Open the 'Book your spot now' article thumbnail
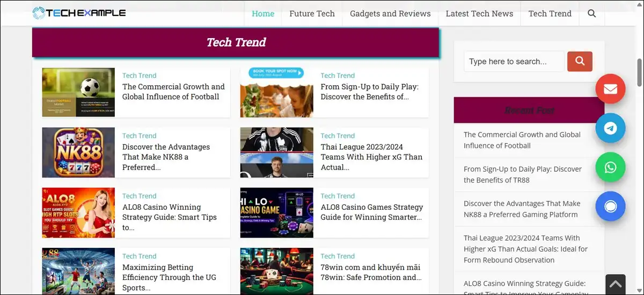Viewport: 644px width, 295px height. [x=276, y=92]
